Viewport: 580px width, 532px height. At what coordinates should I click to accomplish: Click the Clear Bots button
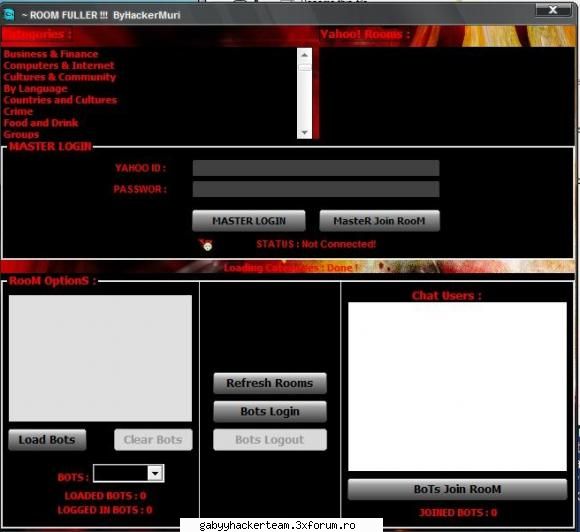coord(153,440)
